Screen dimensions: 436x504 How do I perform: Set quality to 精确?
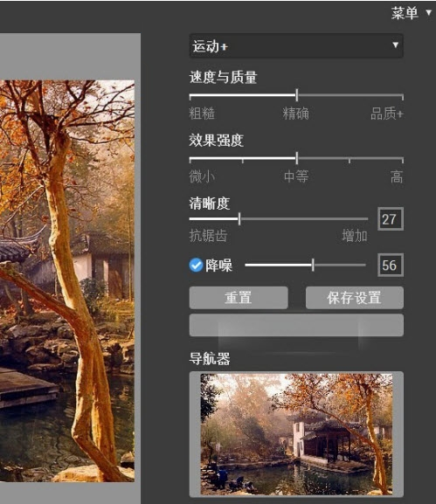pos(295,114)
